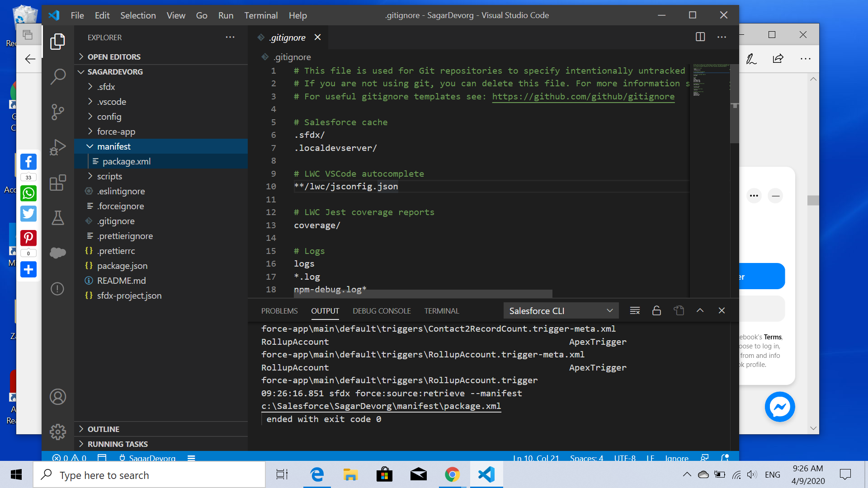Open the Salesforce cloud org browser
Viewport: 868px width, 488px height.
pyautogui.click(x=57, y=253)
